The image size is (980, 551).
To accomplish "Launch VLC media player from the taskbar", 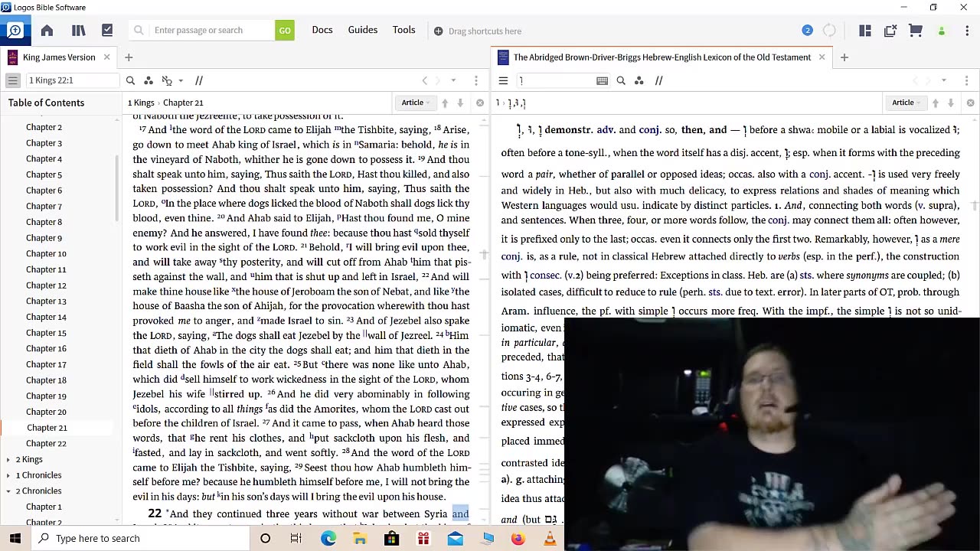I will click(x=550, y=539).
